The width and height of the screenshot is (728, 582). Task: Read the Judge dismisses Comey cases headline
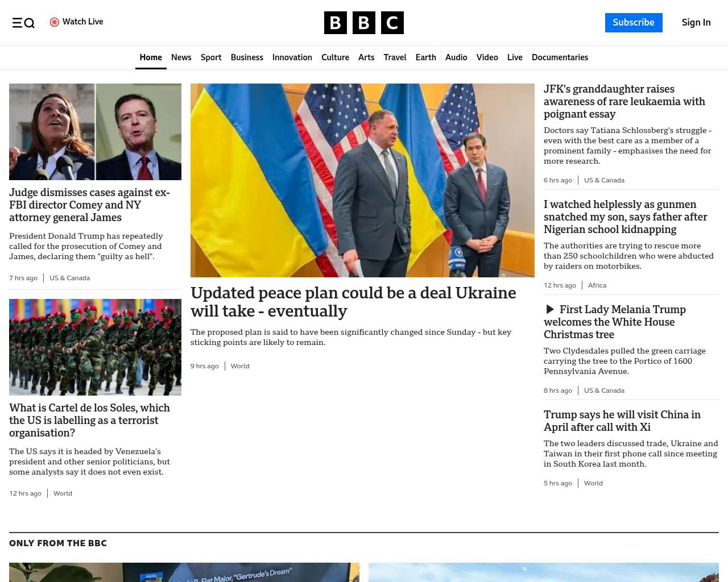click(90, 205)
